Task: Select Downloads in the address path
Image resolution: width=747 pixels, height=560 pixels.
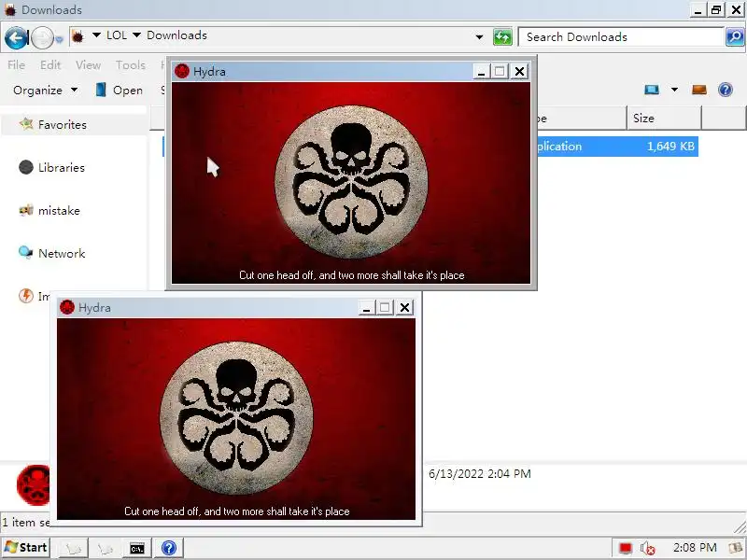Action: pyautogui.click(x=176, y=35)
